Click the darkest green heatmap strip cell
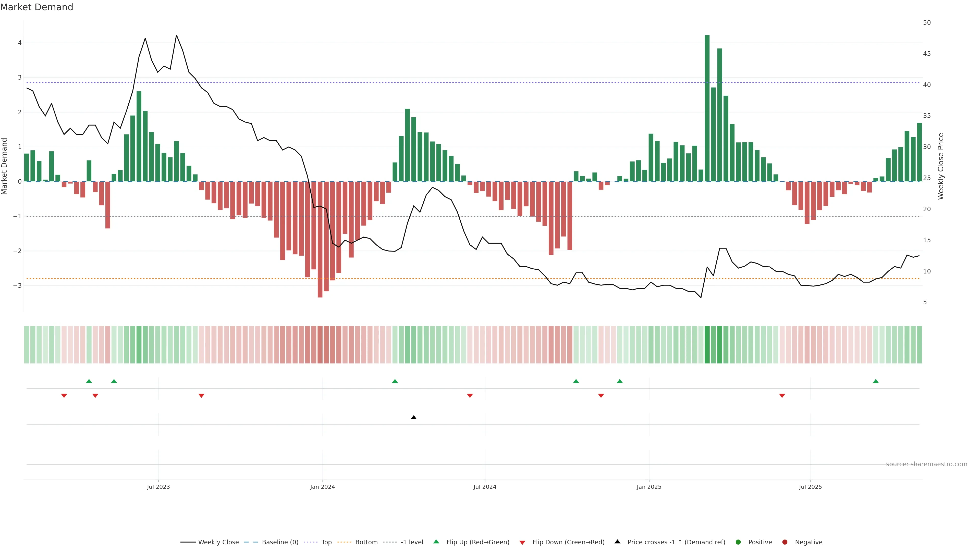 [707, 345]
